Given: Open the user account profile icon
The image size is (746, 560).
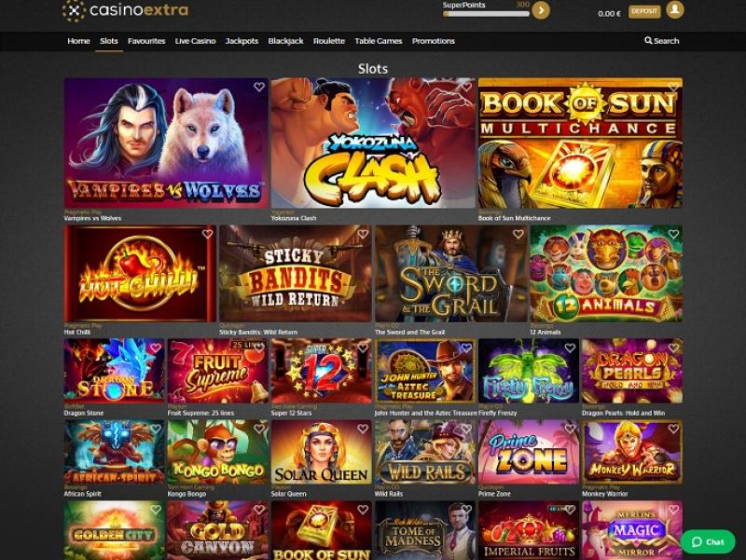Looking at the screenshot, I should pyautogui.click(x=674, y=9).
